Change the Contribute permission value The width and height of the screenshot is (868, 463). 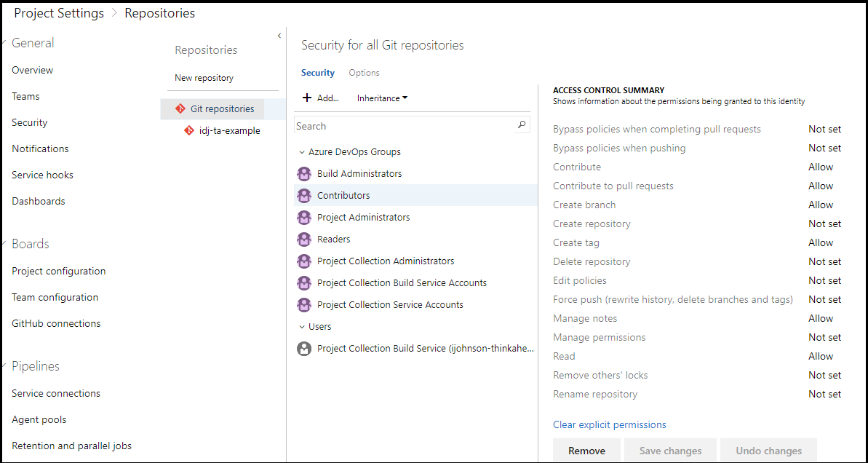(821, 167)
